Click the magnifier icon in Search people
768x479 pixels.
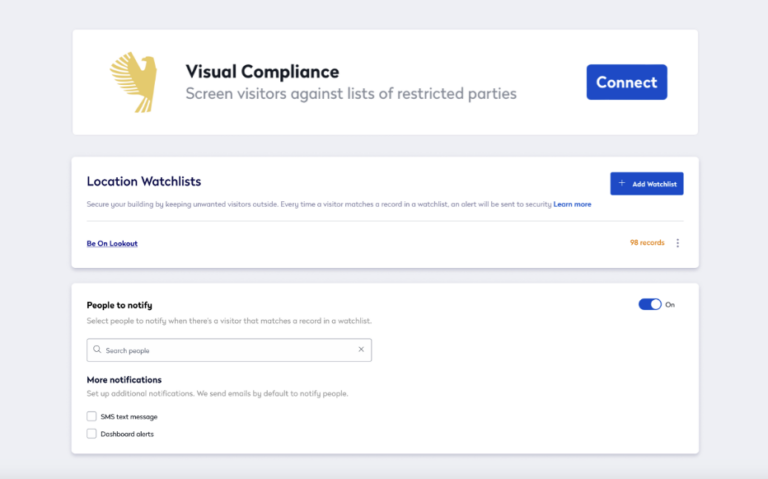pyautogui.click(x=97, y=350)
